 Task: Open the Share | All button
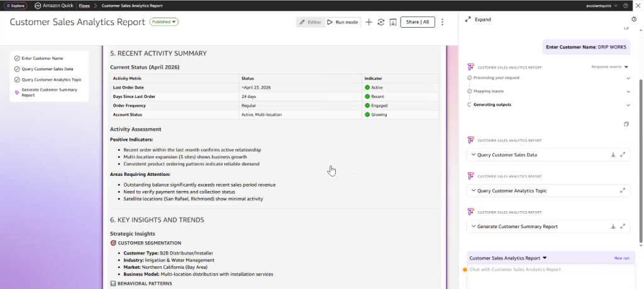[418, 22]
